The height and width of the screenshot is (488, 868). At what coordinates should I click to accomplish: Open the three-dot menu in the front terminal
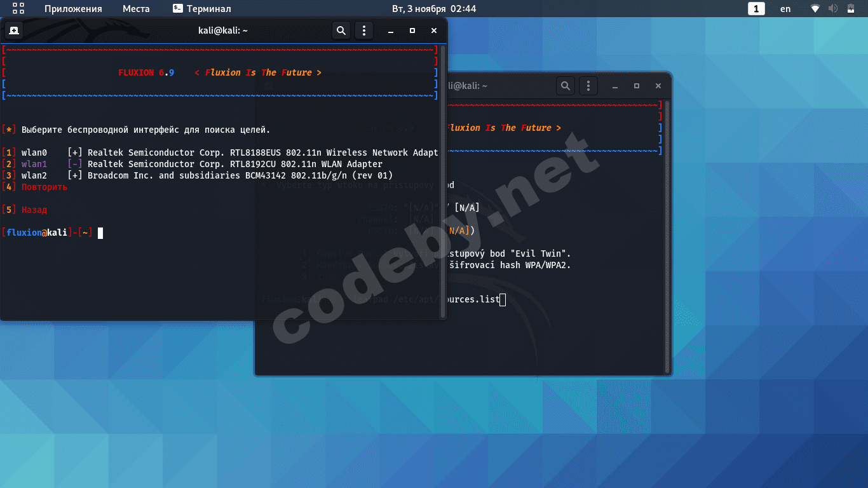click(x=363, y=30)
